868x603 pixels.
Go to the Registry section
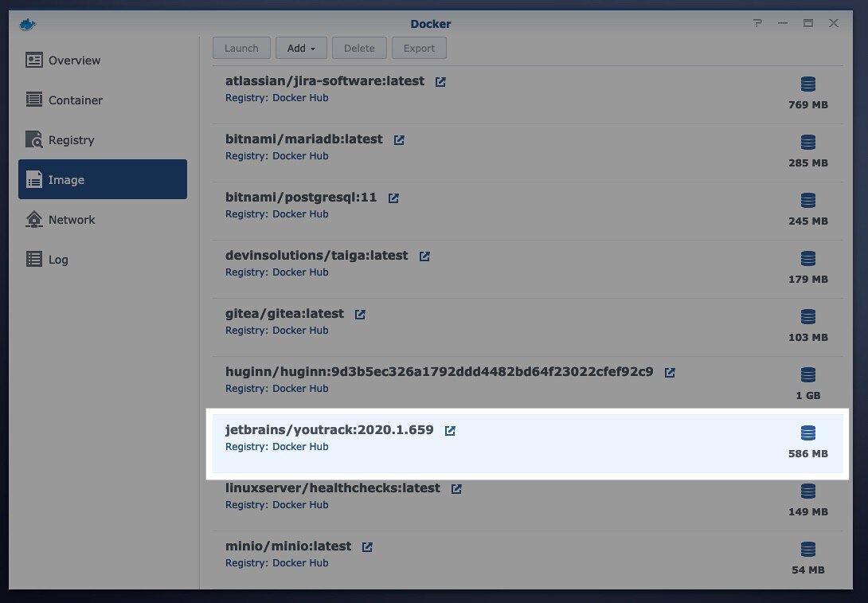(103, 140)
